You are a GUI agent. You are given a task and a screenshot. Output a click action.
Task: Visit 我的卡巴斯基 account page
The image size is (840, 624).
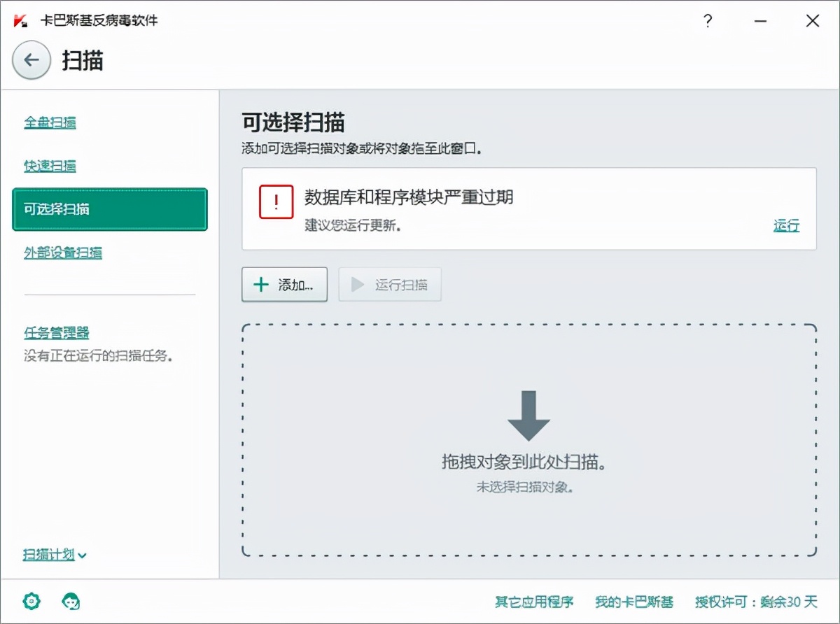click(633, 601)
